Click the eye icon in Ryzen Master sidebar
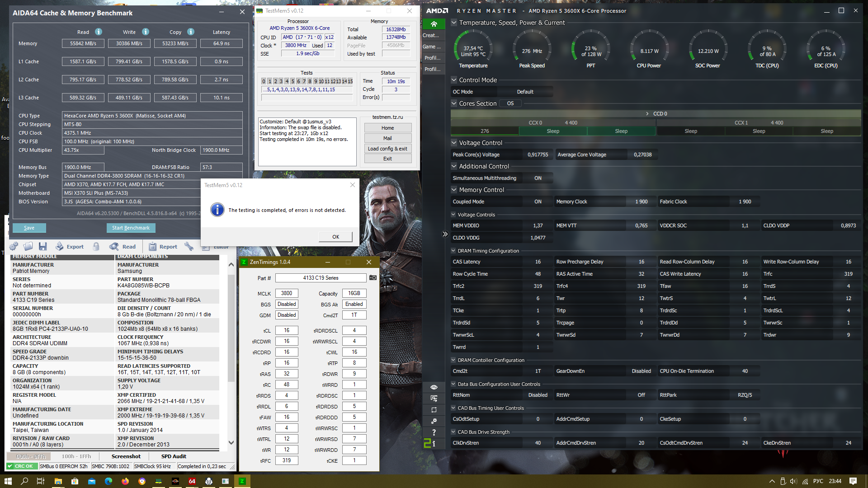Viewport: 868px width, 488px height. tap(434, 387)
